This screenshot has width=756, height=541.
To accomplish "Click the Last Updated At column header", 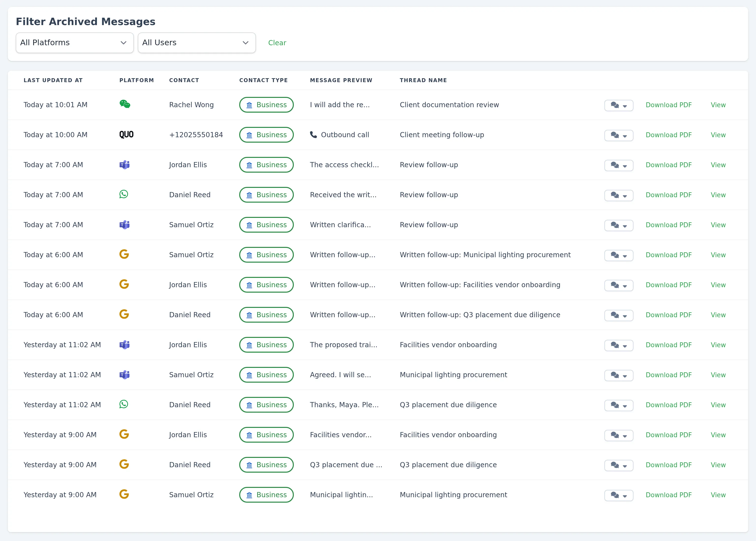I will [53, 80].
